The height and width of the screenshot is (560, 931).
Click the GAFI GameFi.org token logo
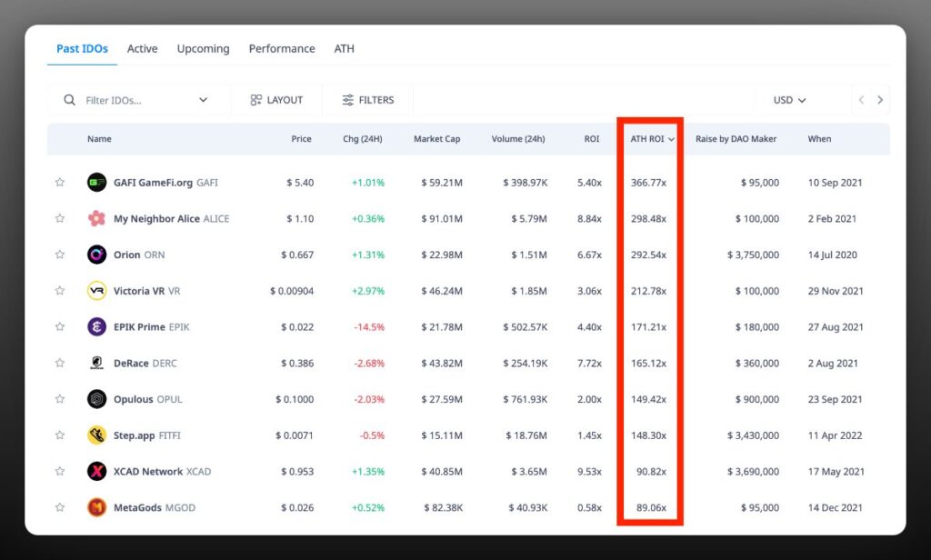[x=96, y=183]
